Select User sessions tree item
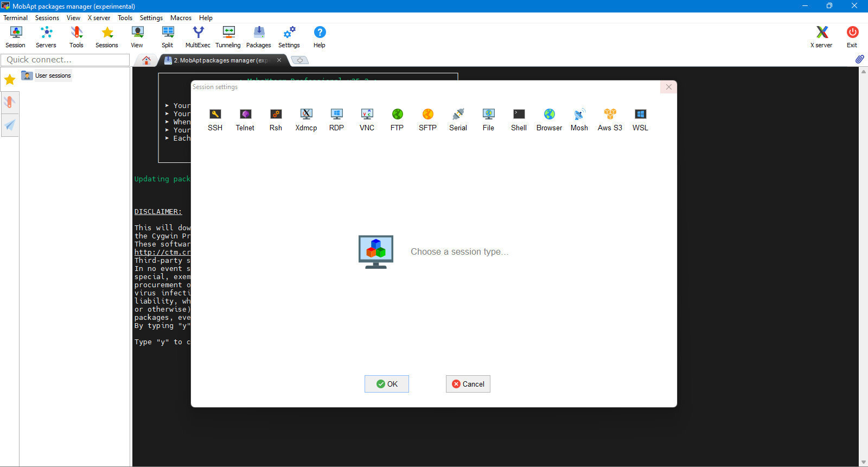The image size is (868, 467). click(46, 75)
